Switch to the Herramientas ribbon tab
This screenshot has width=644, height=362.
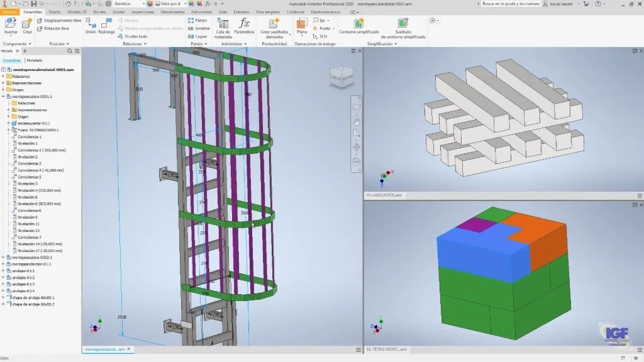tap(172, 12)
